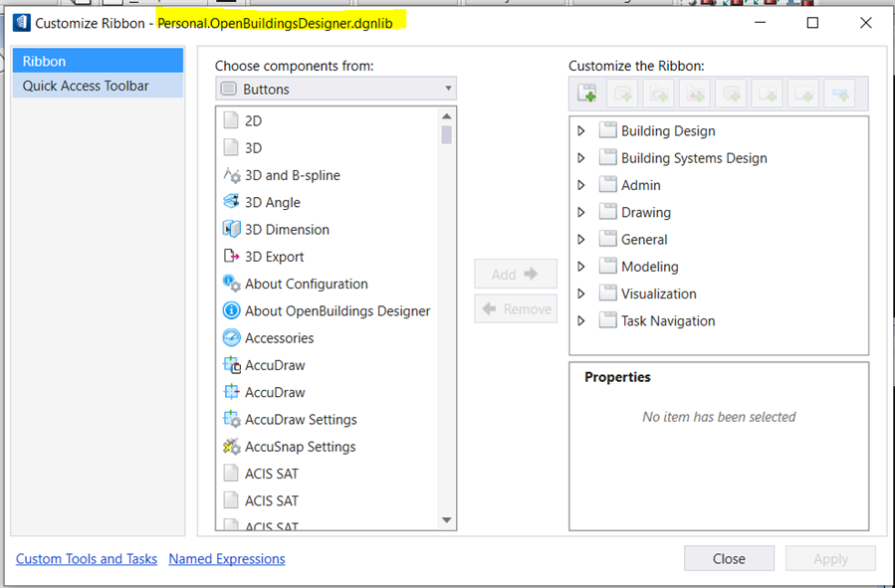This screenshot has height=588, width=895.
Task: Pick the 3D Export component
Action: (264, 257)
